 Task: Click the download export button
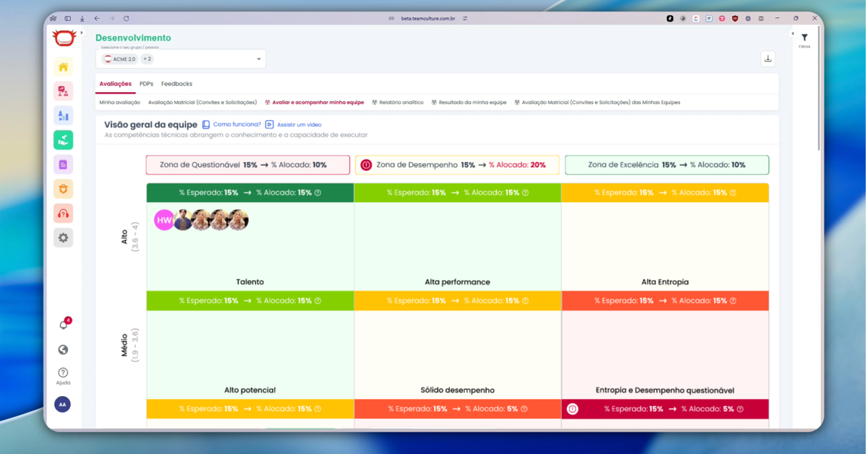click(768, 59)
